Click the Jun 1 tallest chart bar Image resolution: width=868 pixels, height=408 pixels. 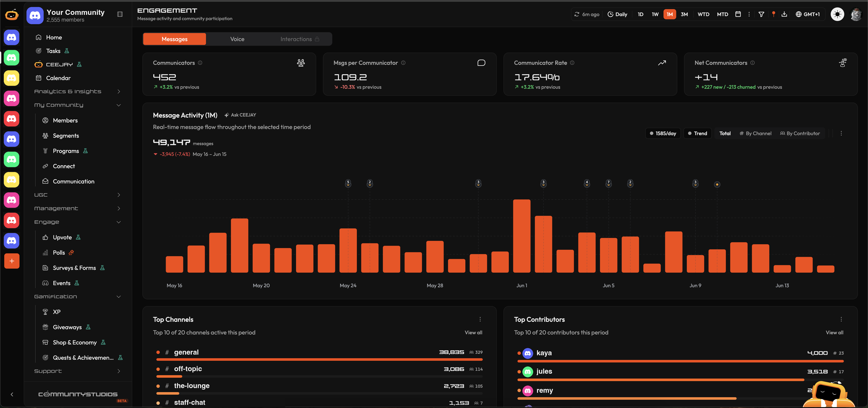coord(522,236)
